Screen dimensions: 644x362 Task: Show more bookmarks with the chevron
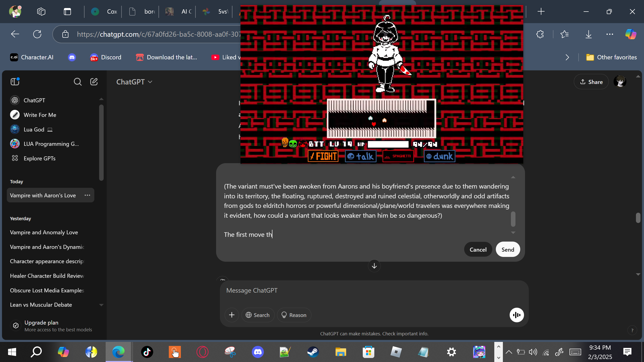pos(567,58)
